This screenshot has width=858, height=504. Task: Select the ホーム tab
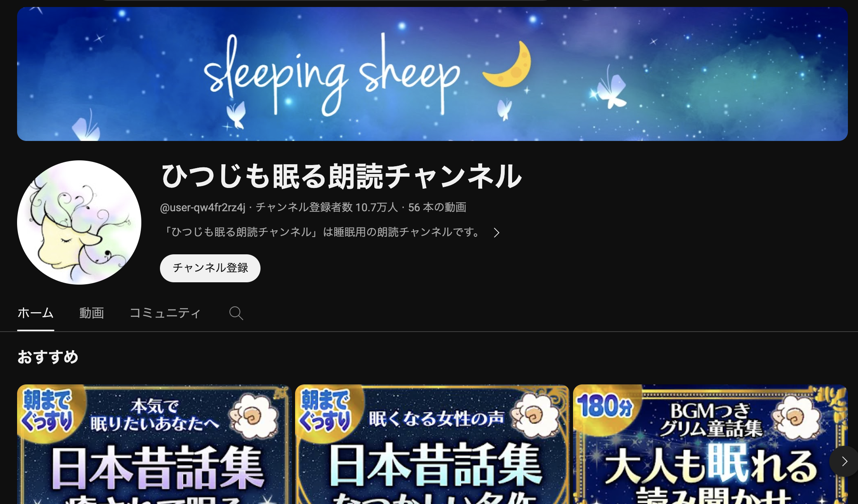tap(35, 313)
